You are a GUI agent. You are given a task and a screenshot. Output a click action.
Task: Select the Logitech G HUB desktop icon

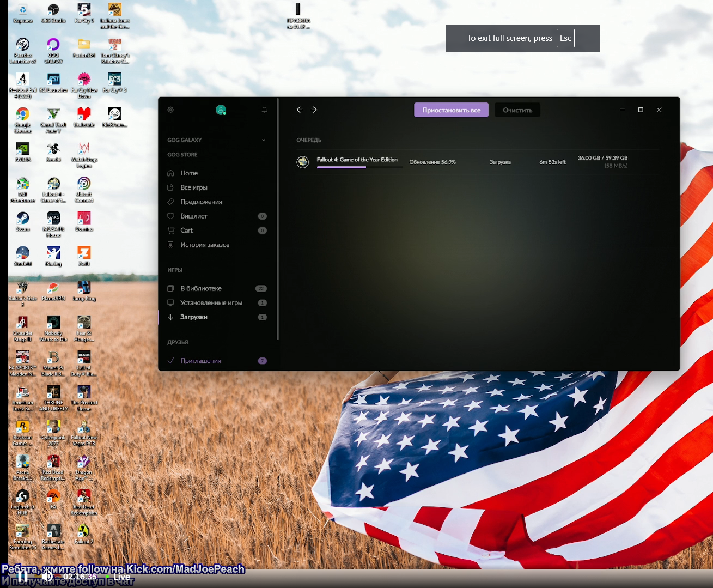(x=23, y=502)
